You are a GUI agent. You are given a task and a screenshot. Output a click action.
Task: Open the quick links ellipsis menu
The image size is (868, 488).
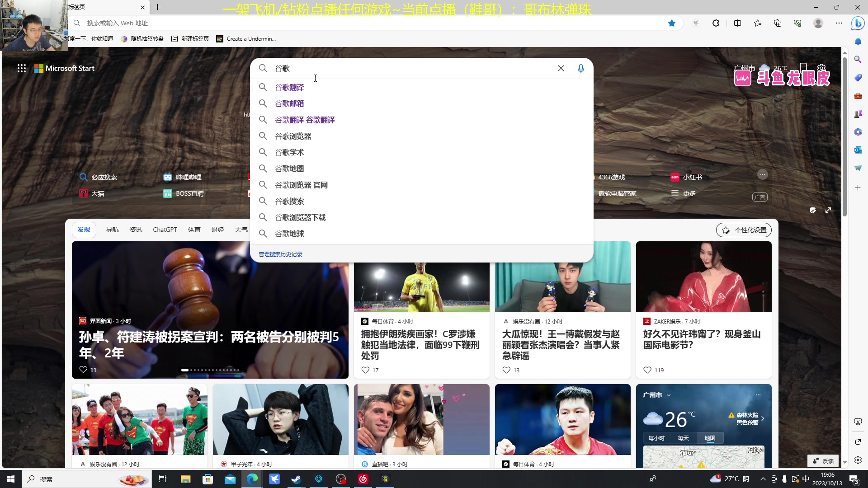pyautogui.click(x=763, y=174)
